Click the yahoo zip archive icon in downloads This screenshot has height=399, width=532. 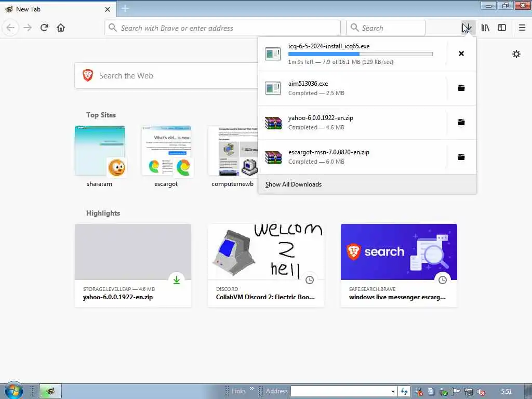click(273, 123)
